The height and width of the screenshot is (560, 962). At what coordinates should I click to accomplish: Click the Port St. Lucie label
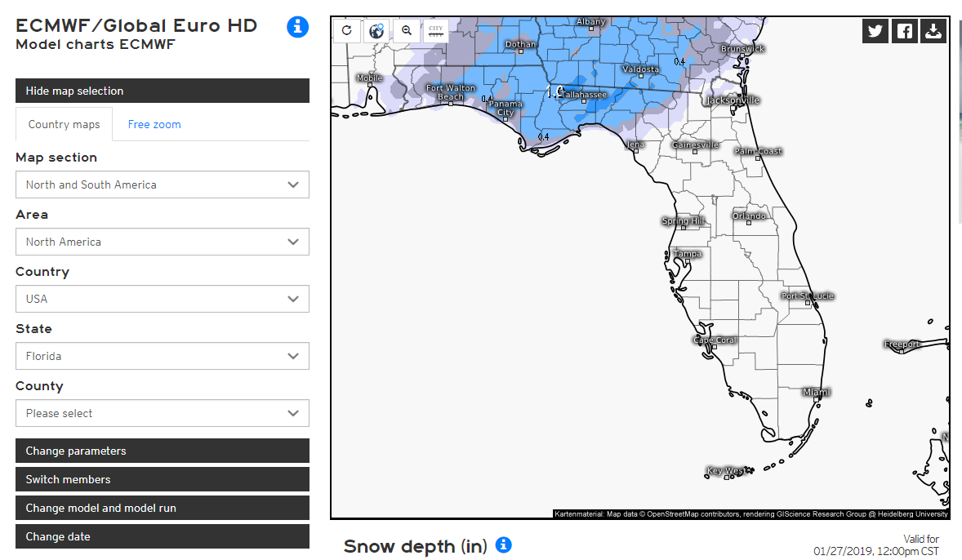click(808, 296)
